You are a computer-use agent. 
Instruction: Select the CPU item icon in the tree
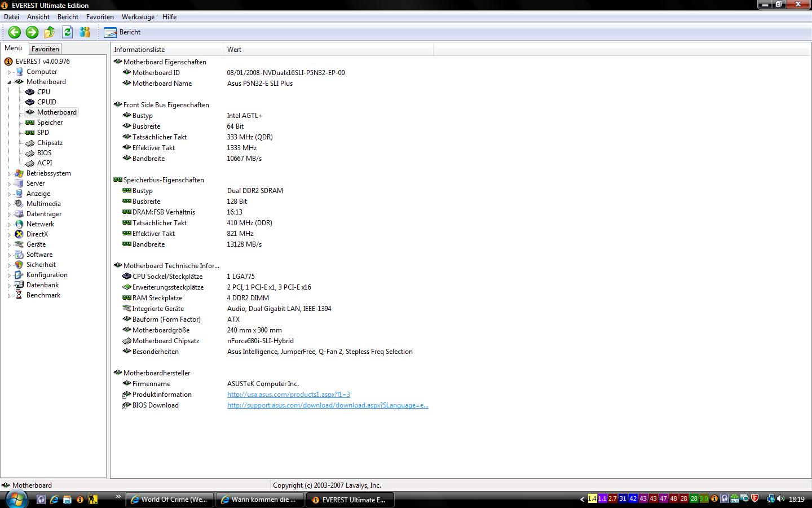click(30, 92)
